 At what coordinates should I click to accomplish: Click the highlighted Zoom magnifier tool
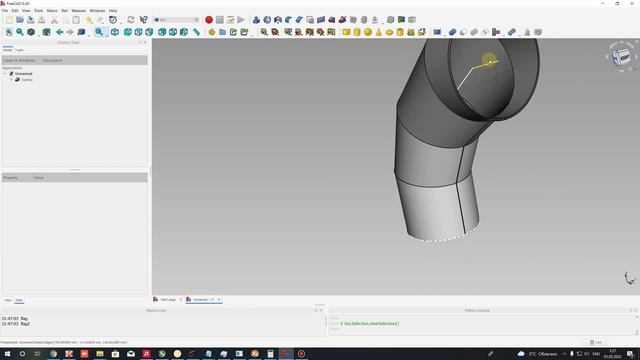coord(99,32)
